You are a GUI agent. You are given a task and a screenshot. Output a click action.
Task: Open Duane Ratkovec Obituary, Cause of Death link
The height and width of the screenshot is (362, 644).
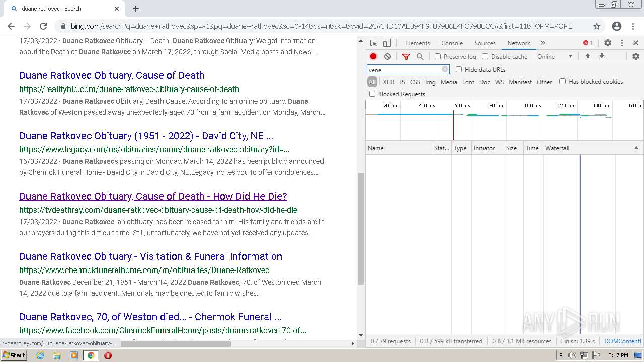click(112, 75)
